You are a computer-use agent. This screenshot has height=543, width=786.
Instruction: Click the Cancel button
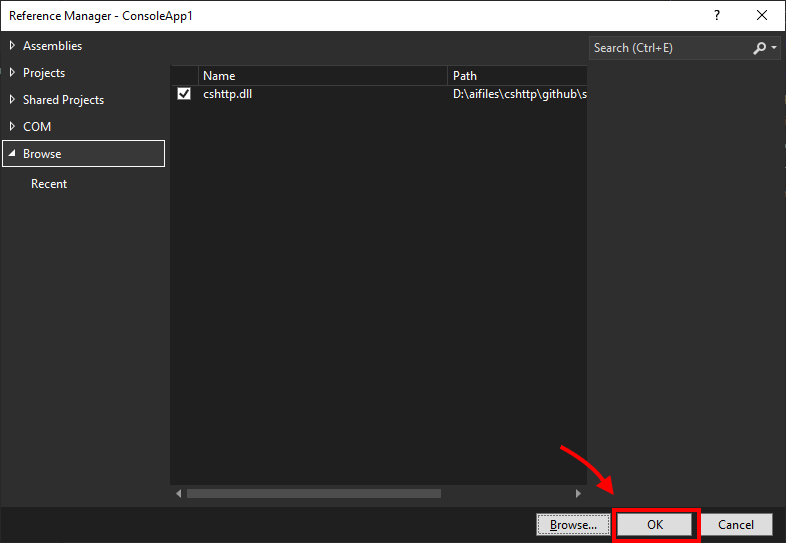click(736, 524)
